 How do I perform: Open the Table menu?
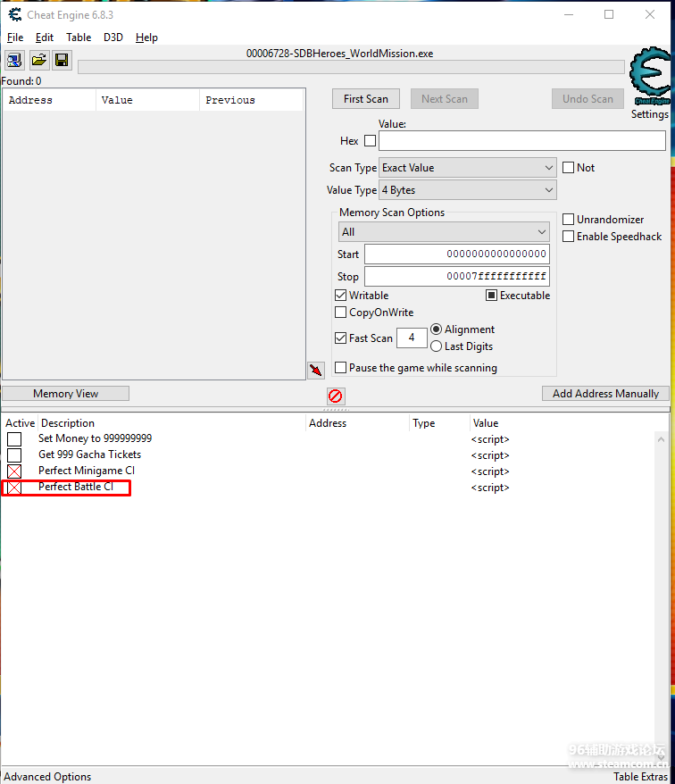pos(79,38)
